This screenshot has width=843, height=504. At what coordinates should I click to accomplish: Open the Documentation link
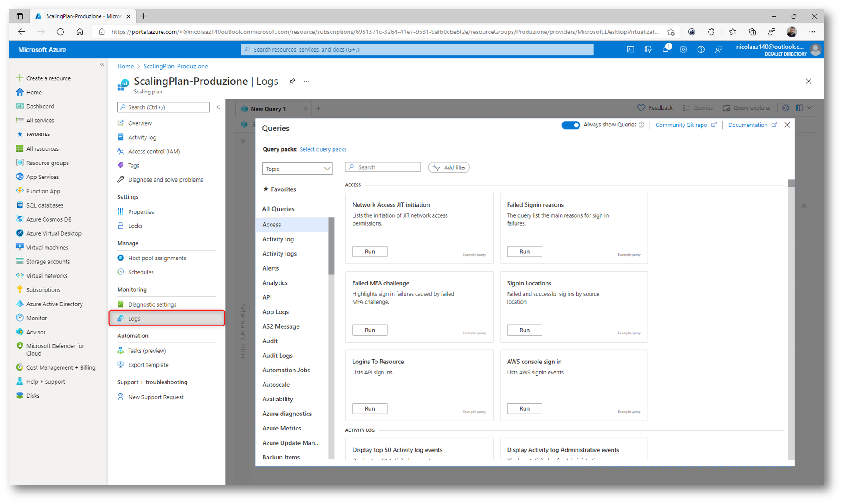pos(752,125)
